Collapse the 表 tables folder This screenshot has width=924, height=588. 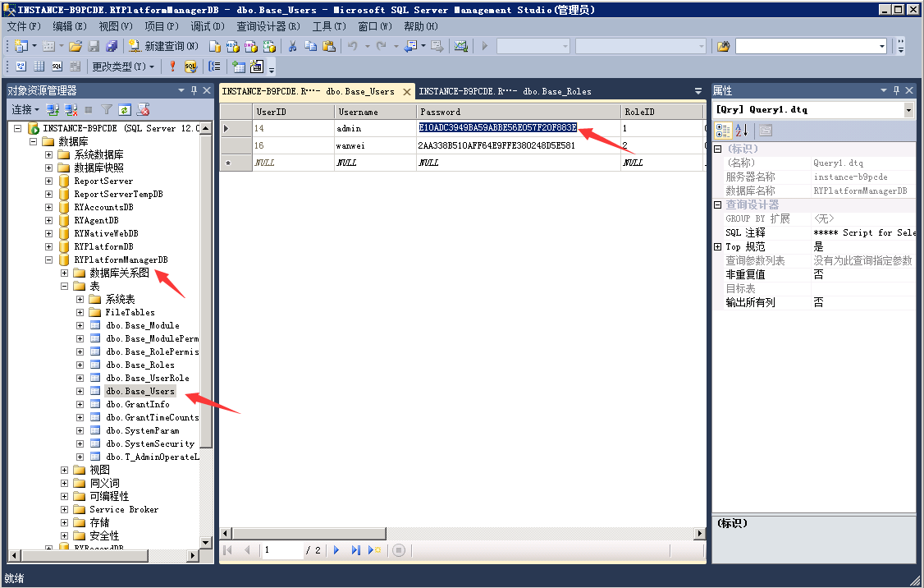(x=64, y=286)
